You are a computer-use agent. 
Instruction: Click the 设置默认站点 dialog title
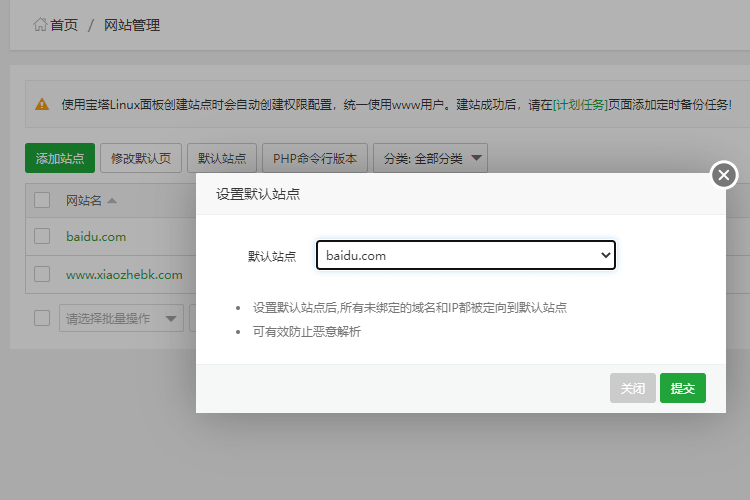tap(258, 194)
